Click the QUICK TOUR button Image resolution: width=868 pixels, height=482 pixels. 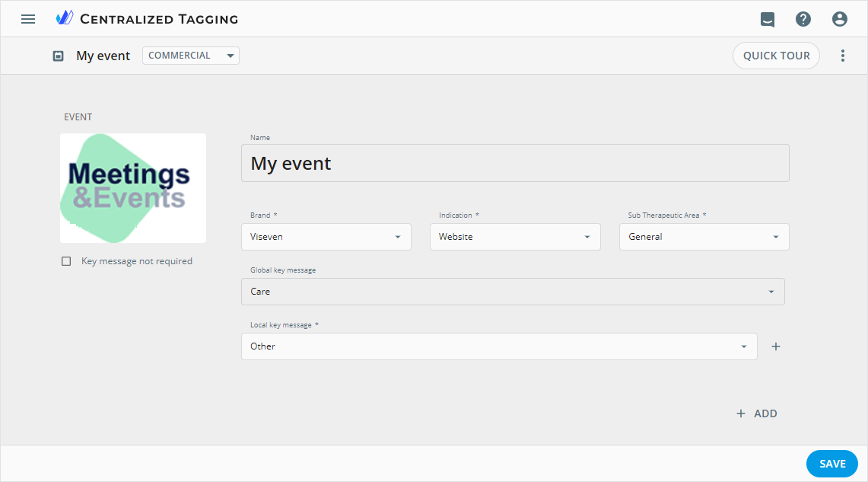776,56
